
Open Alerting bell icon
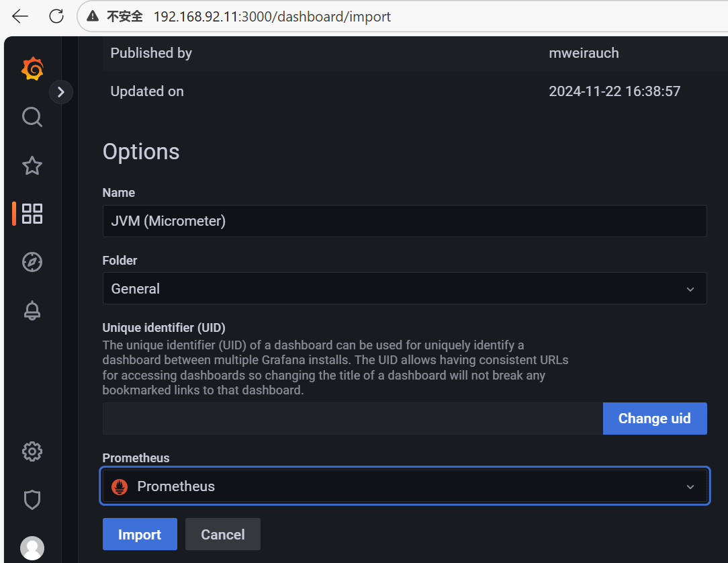point(32,310)
